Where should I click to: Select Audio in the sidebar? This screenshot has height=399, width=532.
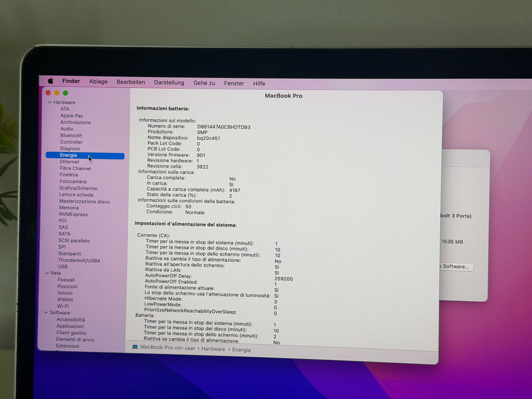coord(67,129)
